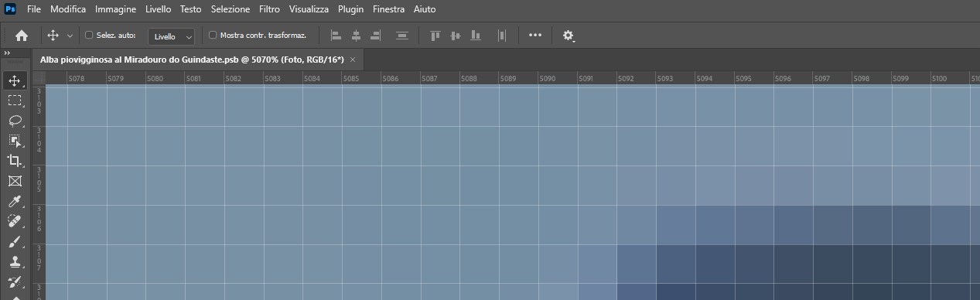
Task: Align vertical centers in options bar
Action: coord(455,36)
